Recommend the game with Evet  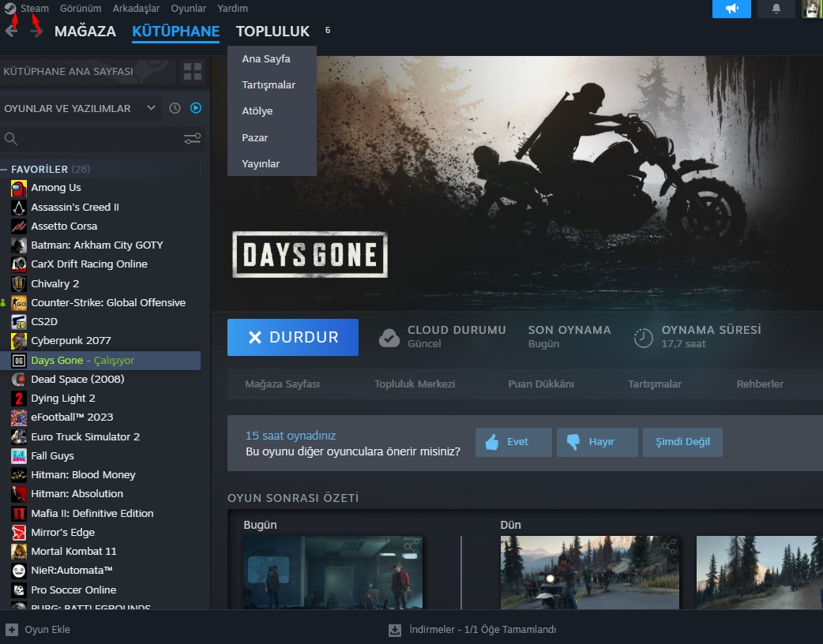tap(513, 442)
